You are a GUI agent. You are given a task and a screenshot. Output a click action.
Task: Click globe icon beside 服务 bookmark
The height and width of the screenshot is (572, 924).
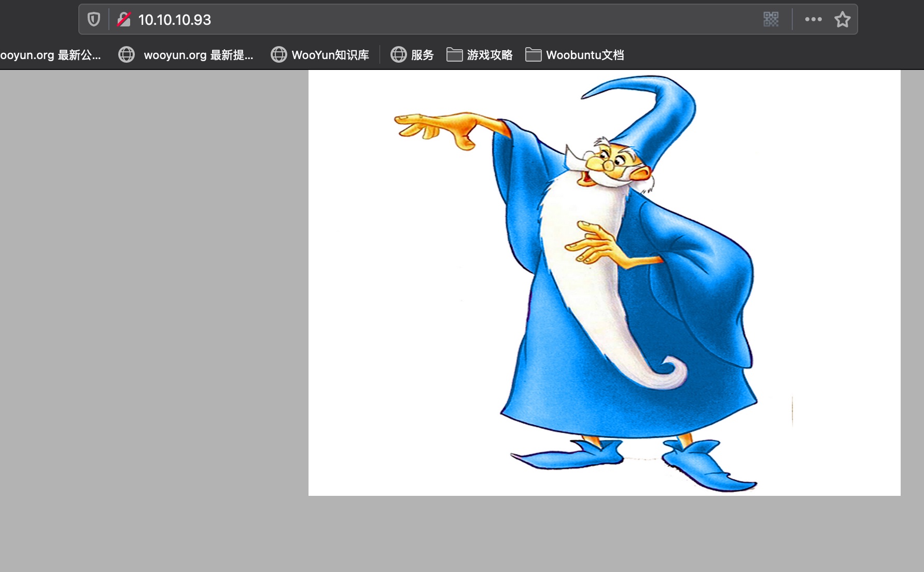coord(399,54)
